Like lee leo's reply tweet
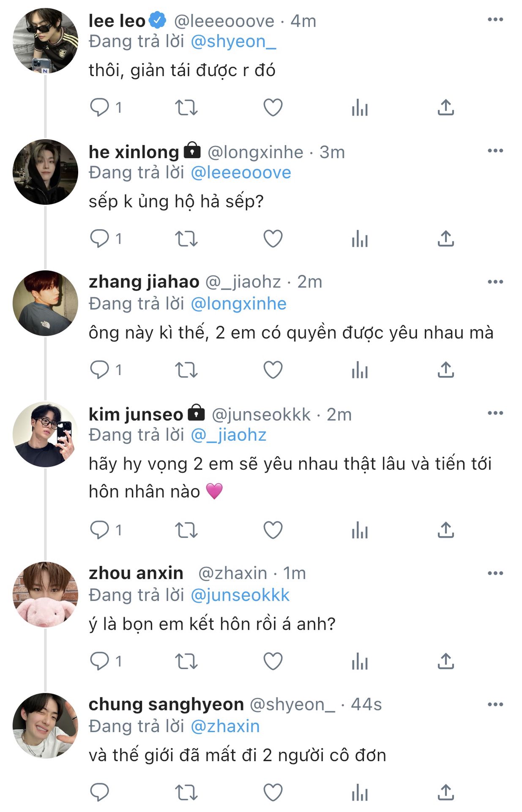522x812 pixels. tap(273, 107)
